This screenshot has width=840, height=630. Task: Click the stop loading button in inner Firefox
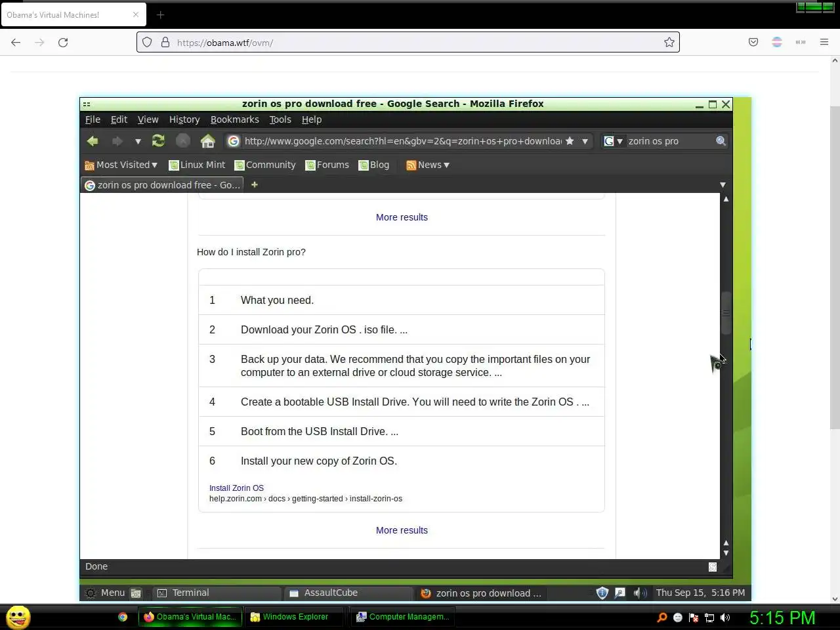point(183,141)
